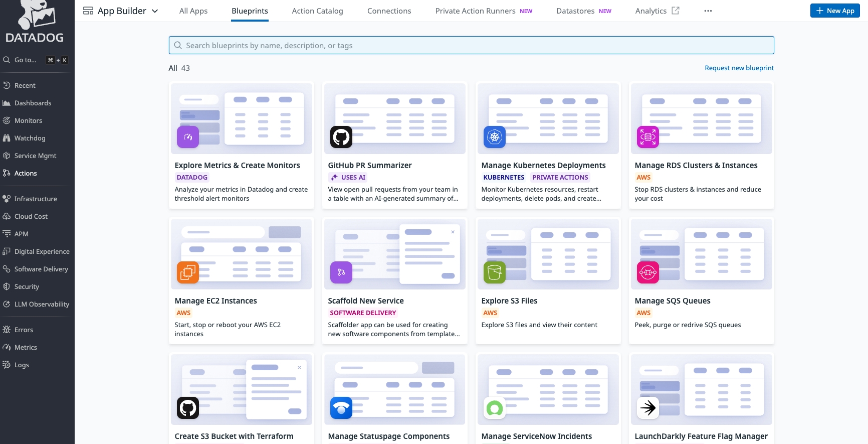This screenshot has height=444, width=868.
Task: Open the Watchdog sidebar item
Action: pyautogui.click(x=30, y=138)
